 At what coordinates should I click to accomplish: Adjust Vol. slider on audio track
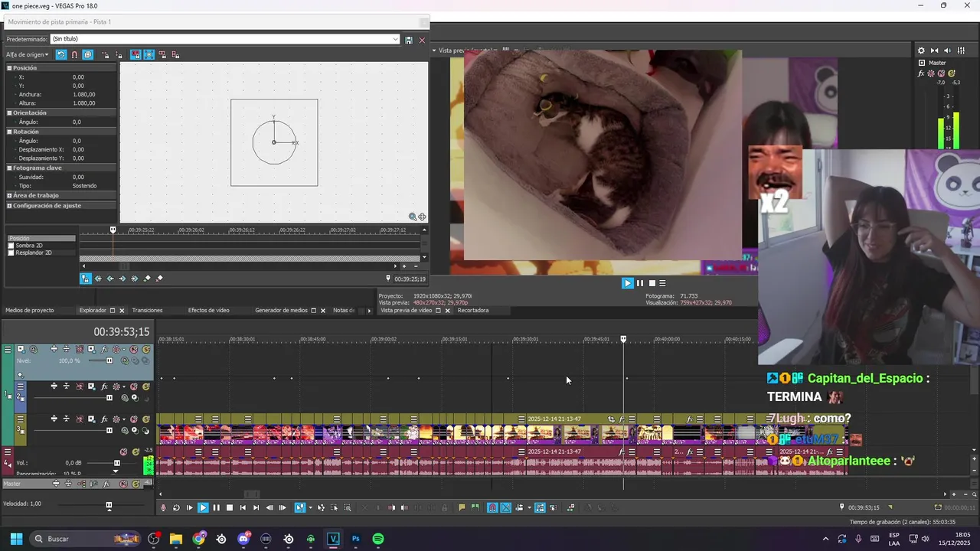[x=117, y=463]
